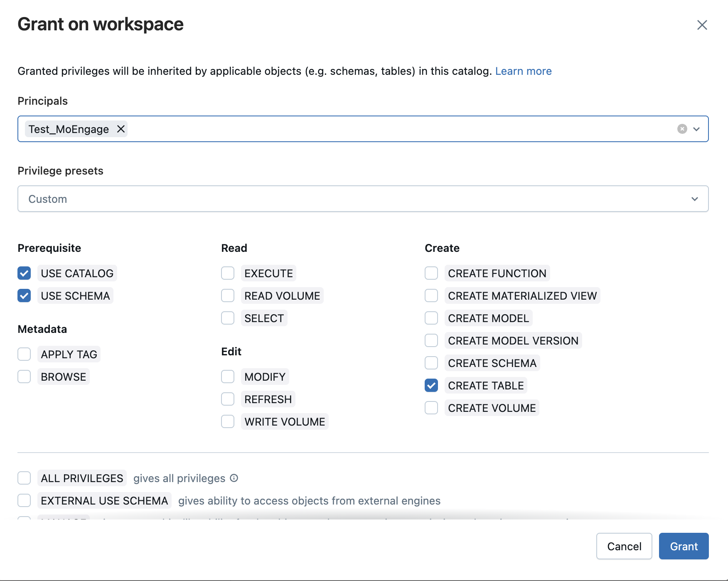
Task: Tick the ALL PRIVILEGES checkbox
Action: point(24,478)
